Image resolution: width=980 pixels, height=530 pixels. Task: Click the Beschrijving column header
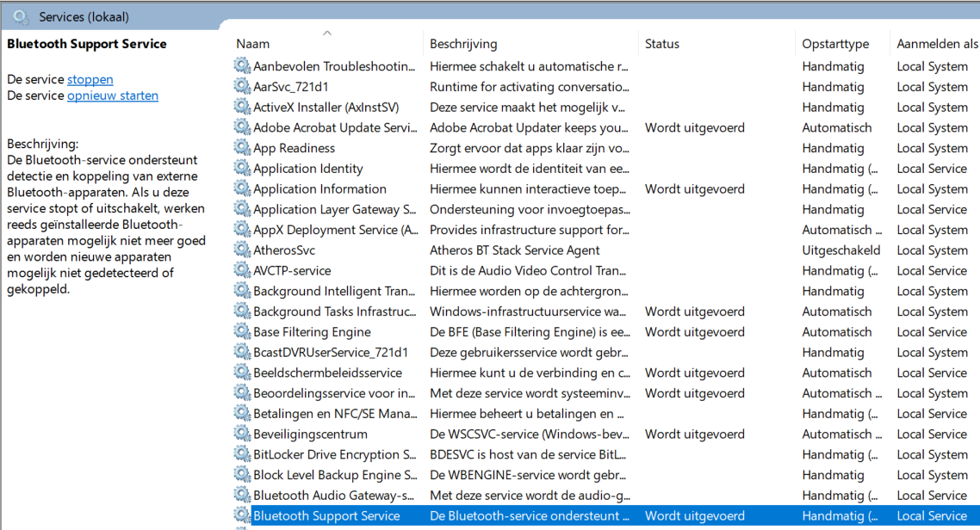(530, 44)
